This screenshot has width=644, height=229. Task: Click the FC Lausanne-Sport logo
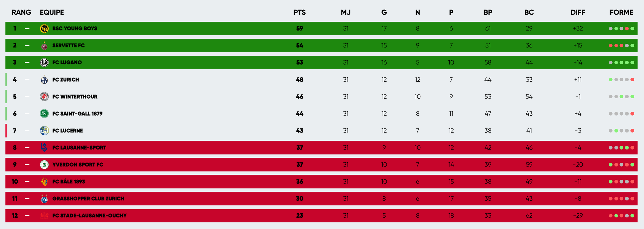tap(44, 148)
